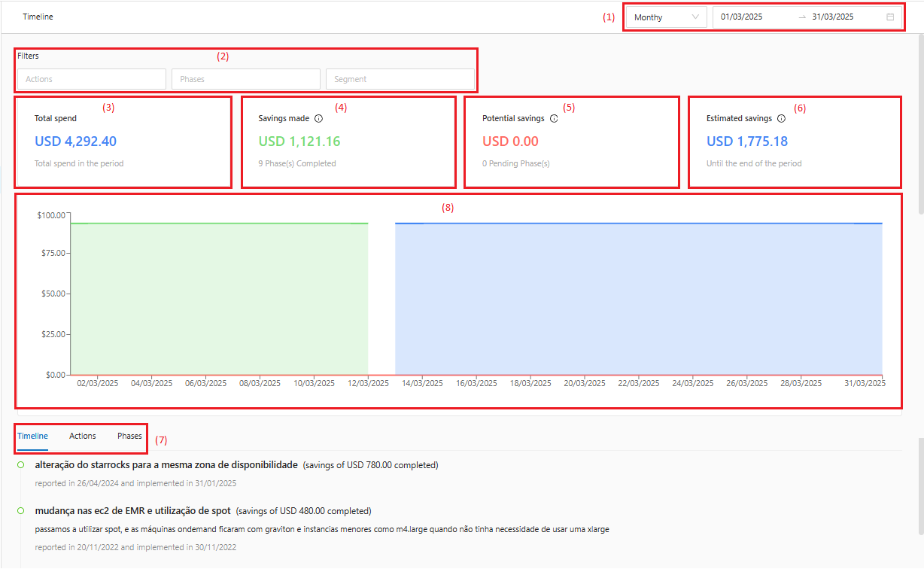Screen dimensions: 924x572
Task: Expand the Phases filter dropdown
Action: [246, 79]
